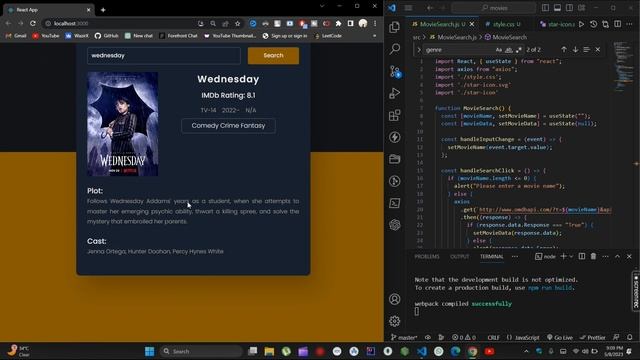Open the Extensions view

pos(394,115)
